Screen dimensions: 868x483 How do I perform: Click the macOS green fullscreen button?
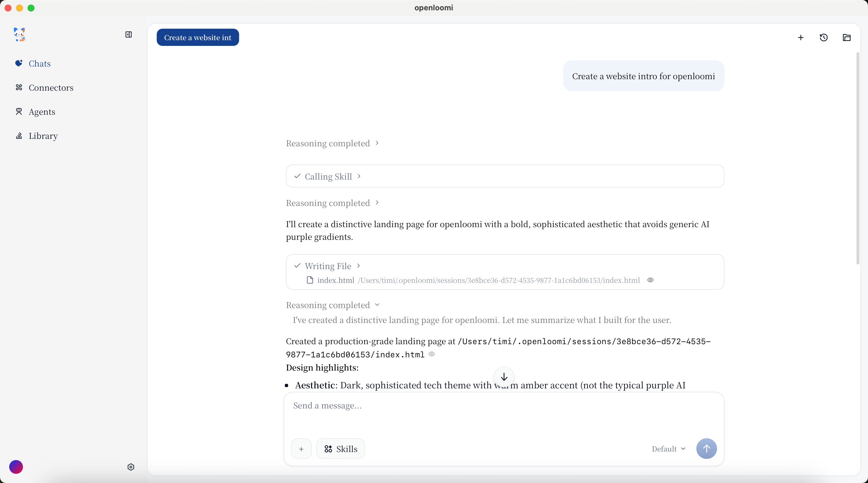pyautogui.click(x=31, y=8)
